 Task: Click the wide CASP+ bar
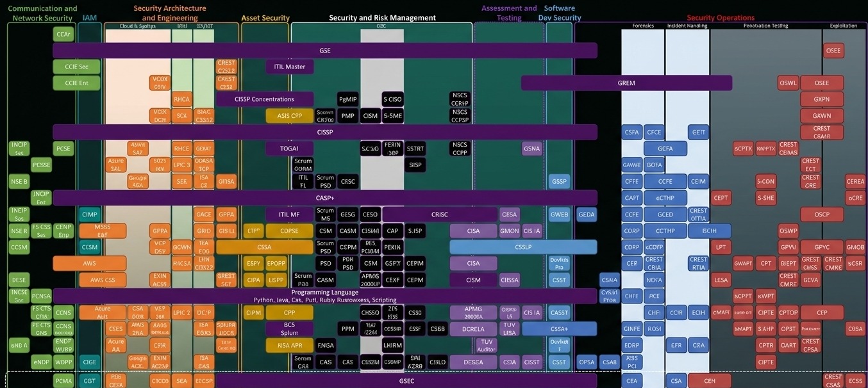click(325, 198)
